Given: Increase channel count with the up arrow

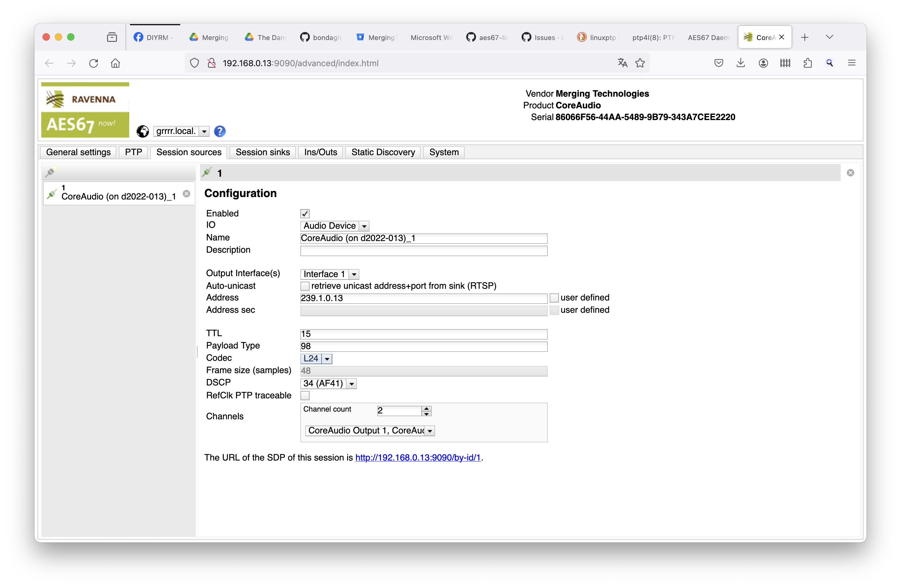Looking at the screenshot, I should tap(426, 408).
